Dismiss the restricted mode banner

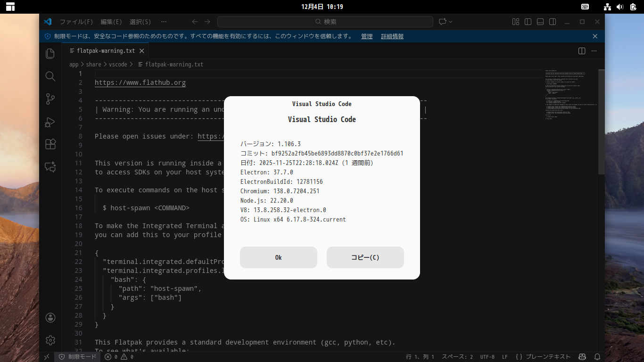coord(595,36)
